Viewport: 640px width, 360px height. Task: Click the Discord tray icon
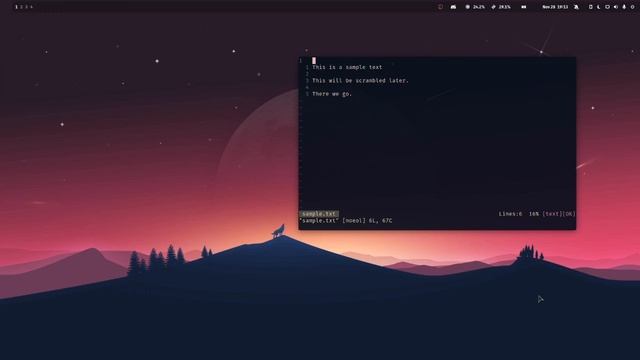453,7
